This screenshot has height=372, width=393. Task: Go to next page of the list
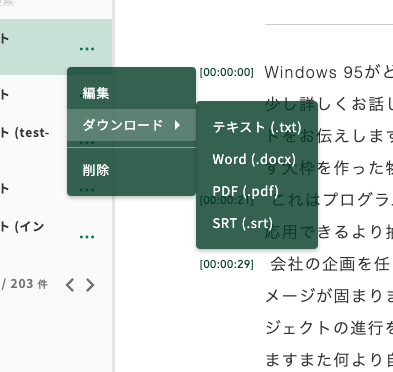click(x=90, y=285)
